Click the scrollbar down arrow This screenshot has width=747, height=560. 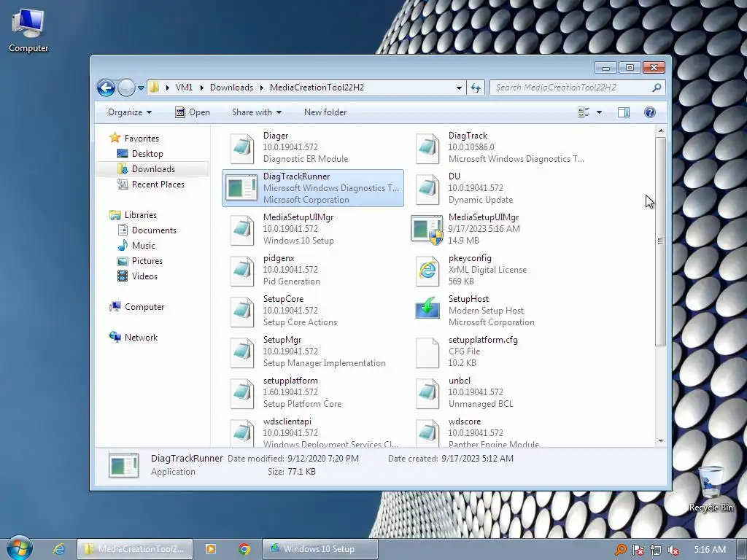tap(660, 441)
